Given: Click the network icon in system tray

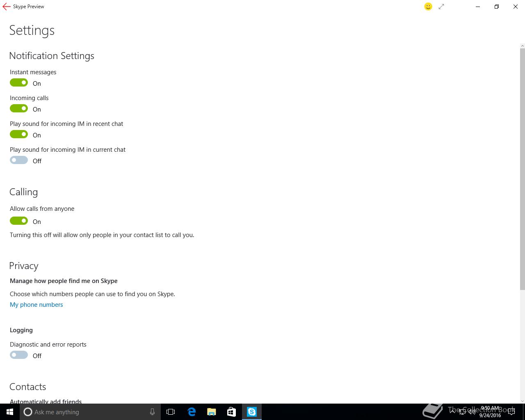Looking at the screenshot, I should (x=462, y=412).
